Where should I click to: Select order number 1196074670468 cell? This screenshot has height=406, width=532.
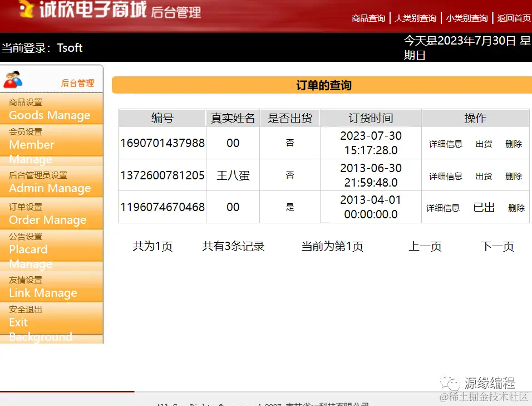tap(162, 207)
